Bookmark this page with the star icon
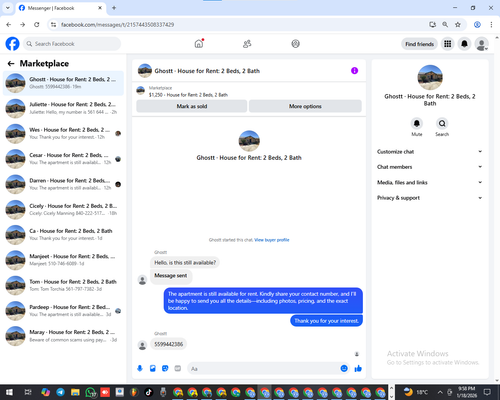The height and width of the screenshot is (400, 500). [458, 24]
